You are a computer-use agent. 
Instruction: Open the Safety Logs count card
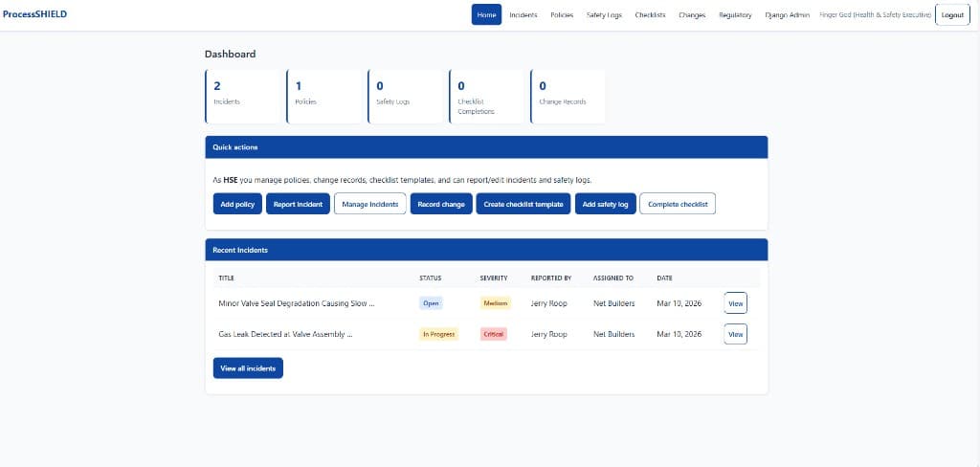(x=405, y=97)
